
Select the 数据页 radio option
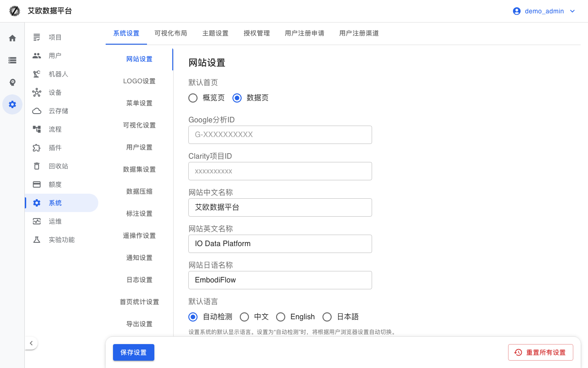tap(237, 98)
